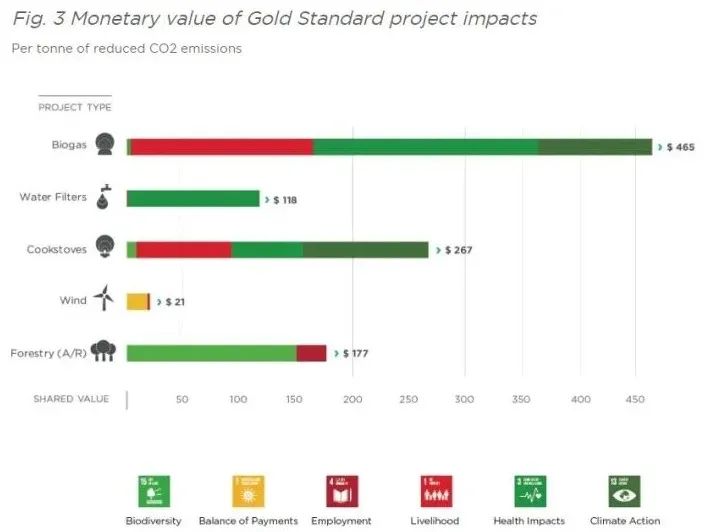The width and height of the screenshot is (718, 532).
Task: Select the Balance of Payments legend icon
Action: point(247,491)
